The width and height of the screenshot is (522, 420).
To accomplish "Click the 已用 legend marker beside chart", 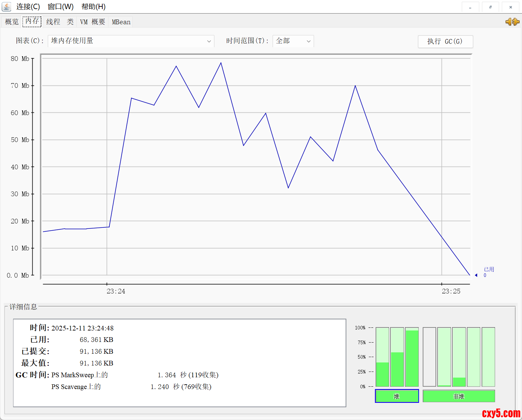I will pos(476,275).
